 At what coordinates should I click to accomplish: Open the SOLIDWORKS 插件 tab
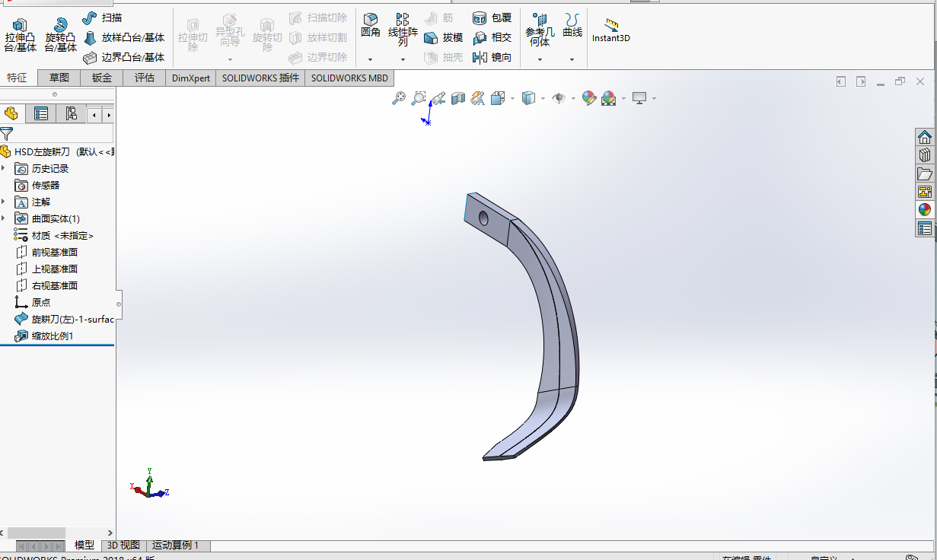[x=260, y=78]
